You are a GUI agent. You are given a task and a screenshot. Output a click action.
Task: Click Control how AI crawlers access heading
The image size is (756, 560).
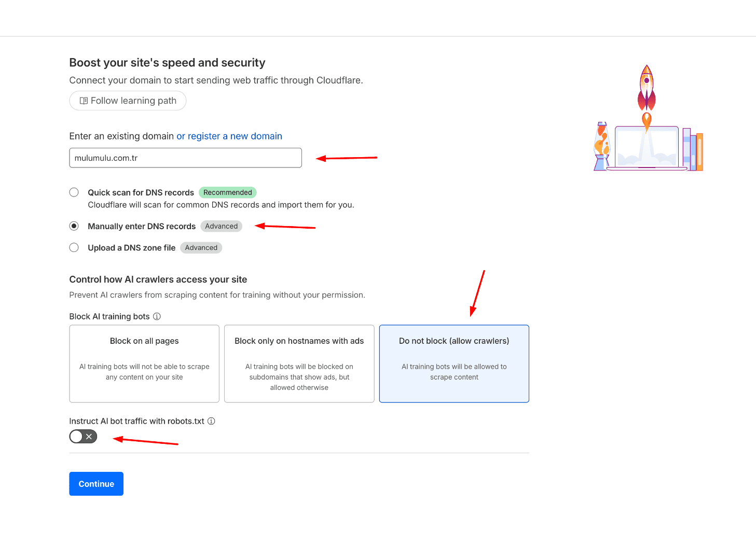(158, 279)
